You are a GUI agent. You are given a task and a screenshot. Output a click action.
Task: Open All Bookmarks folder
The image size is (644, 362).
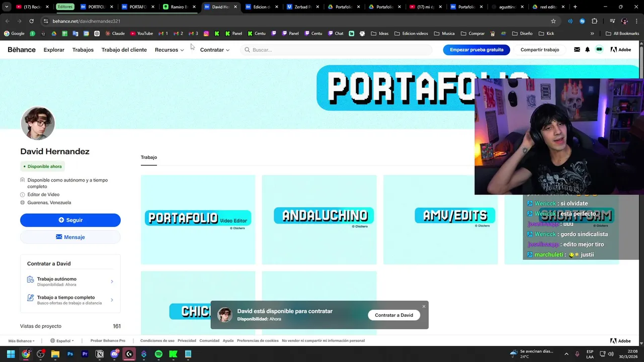622,34
